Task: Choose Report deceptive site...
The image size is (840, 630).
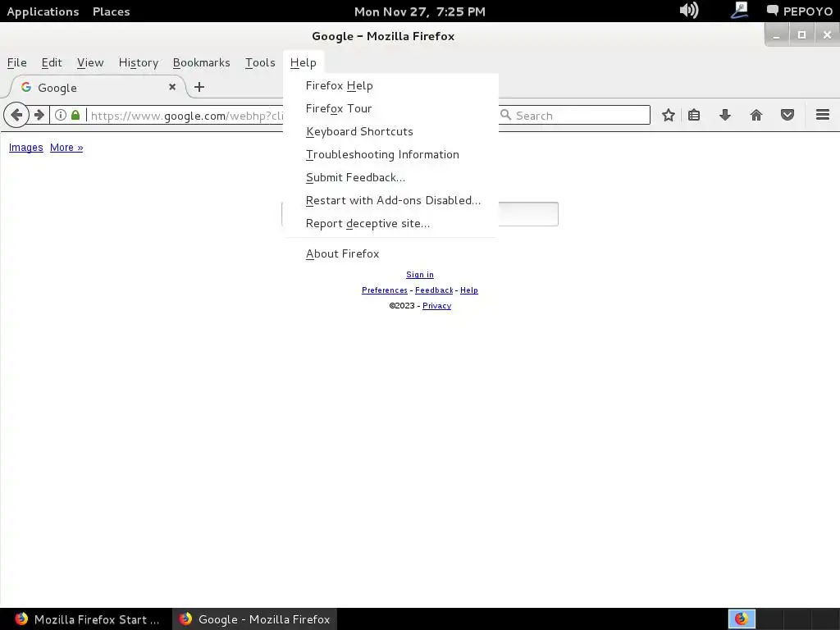Action: coord(391,224)
